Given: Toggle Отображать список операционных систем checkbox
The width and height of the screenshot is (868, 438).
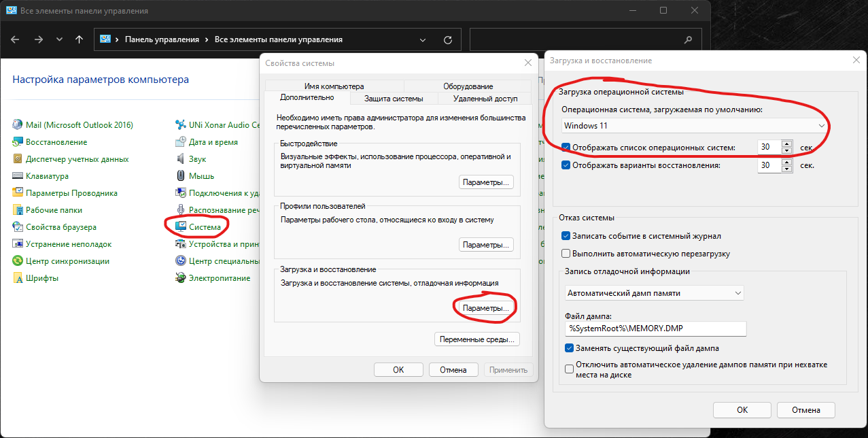Looking at the screenshot, I should [566, 148].
